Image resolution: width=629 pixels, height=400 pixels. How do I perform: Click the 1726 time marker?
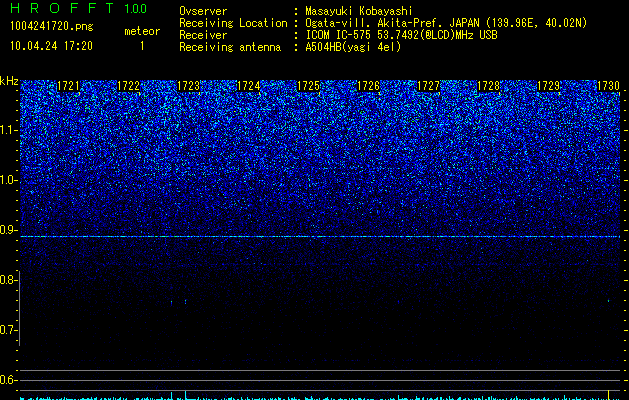coord(368,86)
